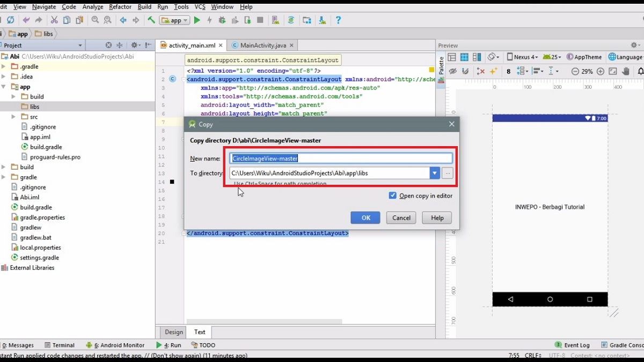Cancel the Copy dialog
Screen dimensions: 644x362
coord(401,218)
